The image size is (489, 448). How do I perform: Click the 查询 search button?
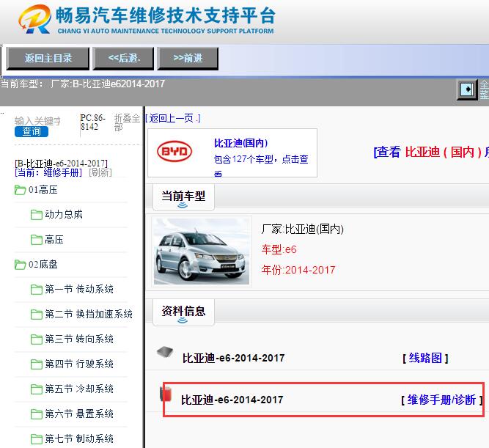32,132
